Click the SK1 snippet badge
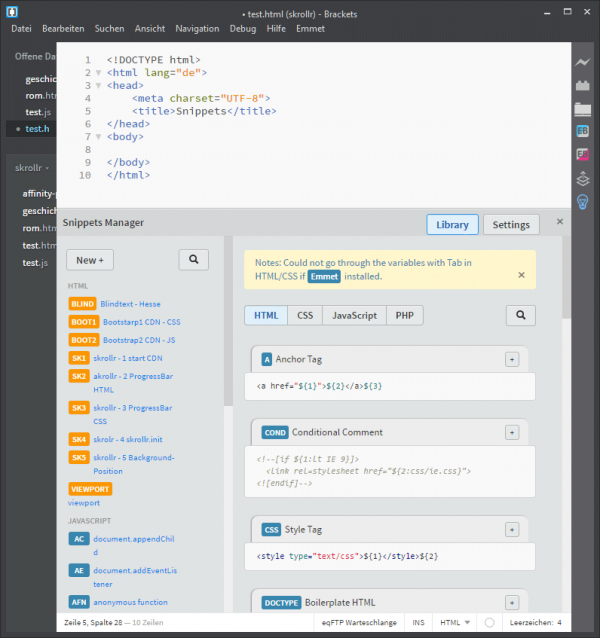 (x=79, y=358)
